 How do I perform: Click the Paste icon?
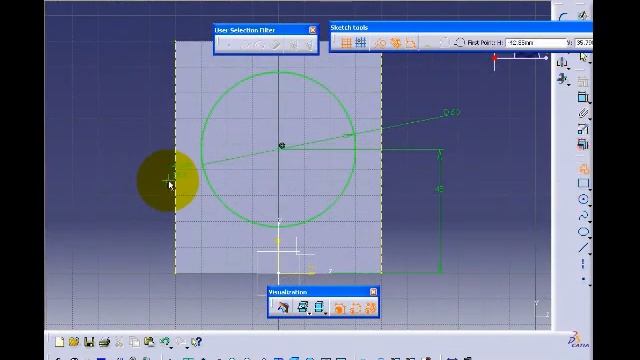click(x=149, y=342)
